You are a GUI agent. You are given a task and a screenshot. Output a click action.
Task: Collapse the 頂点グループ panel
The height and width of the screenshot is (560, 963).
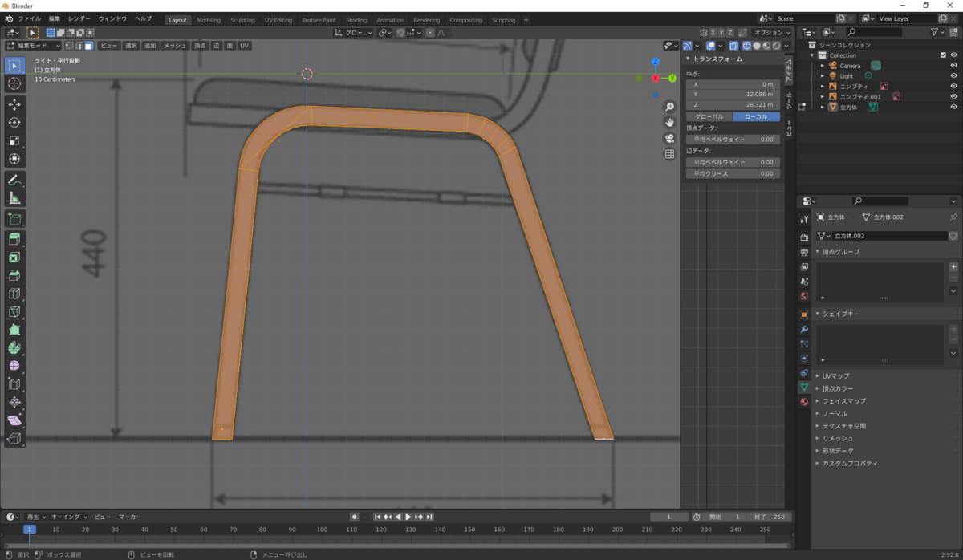coord(840,251)
